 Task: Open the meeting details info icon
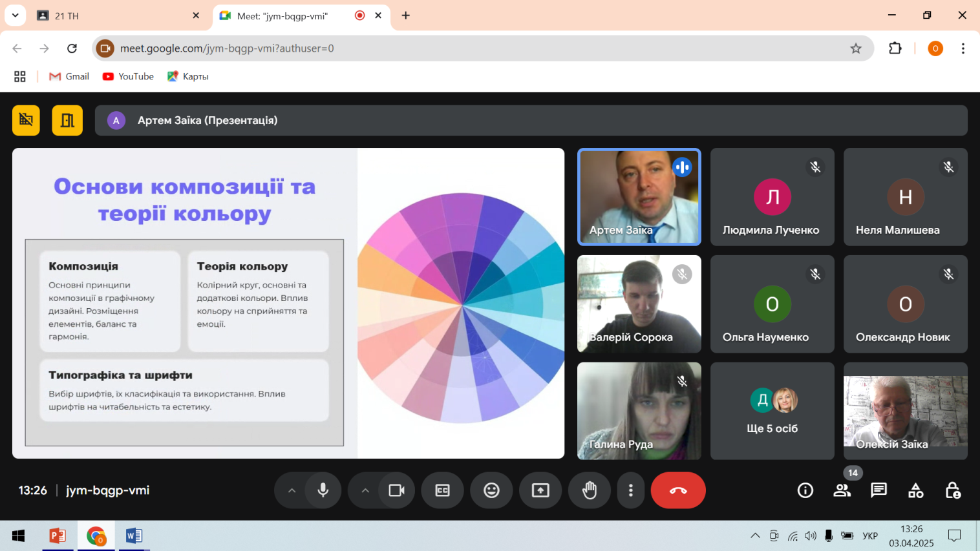[x=805, y=490]
